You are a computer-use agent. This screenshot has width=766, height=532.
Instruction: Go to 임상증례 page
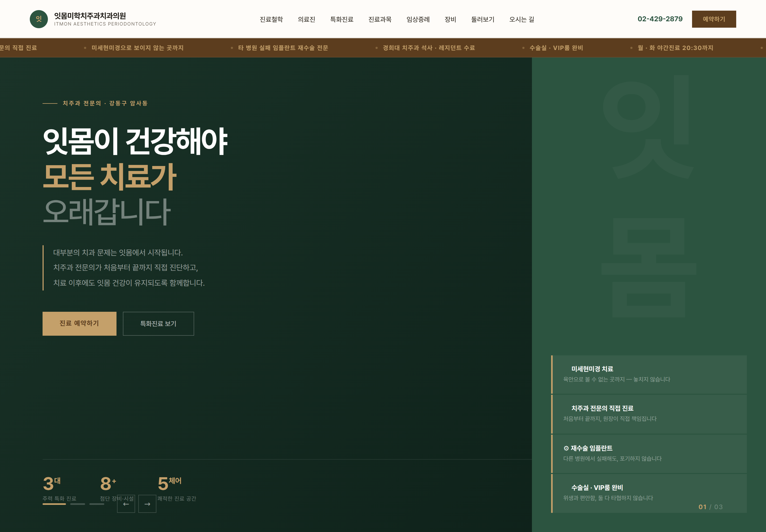pos(418,19)
